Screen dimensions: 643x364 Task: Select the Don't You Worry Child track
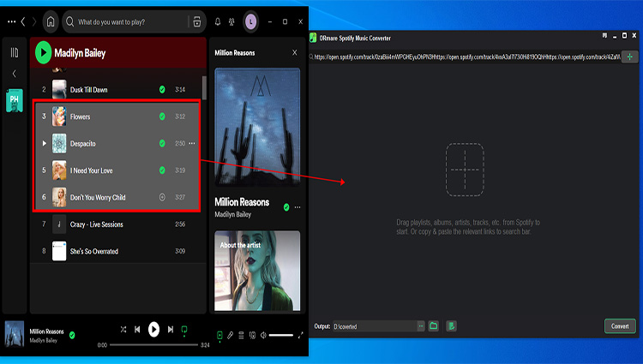coord(117,197)
